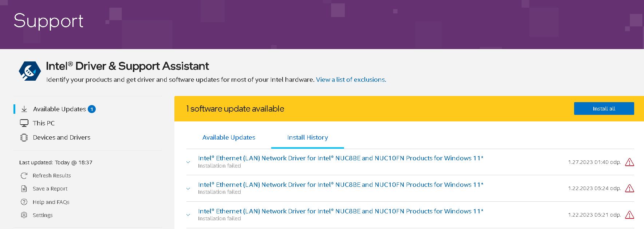Click the Install all button
The width and height of the screenshot is (644, 229).
point(604,109)
